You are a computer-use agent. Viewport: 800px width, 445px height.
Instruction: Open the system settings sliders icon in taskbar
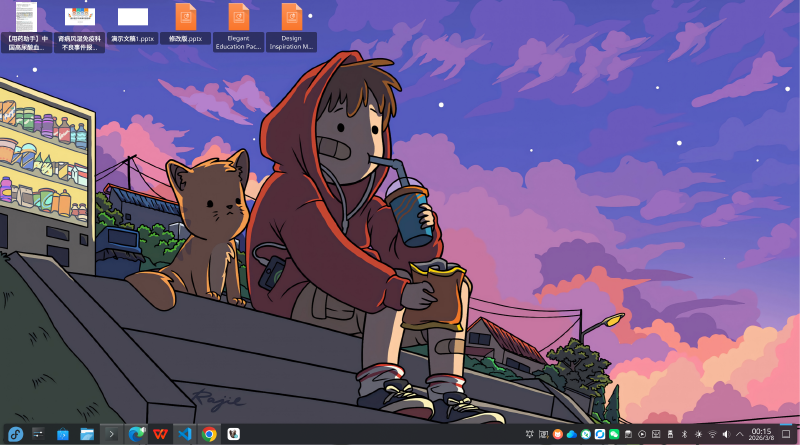pyautogui.click(x=38, y=434)
